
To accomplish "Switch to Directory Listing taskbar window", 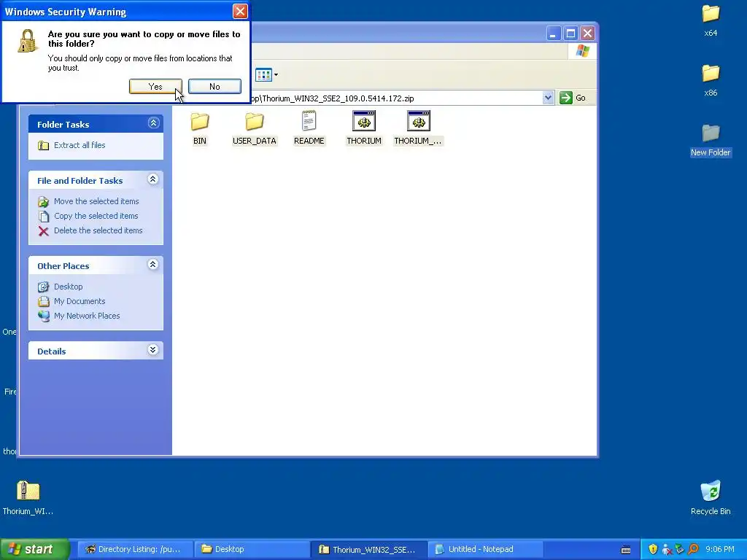I will 135,549.
